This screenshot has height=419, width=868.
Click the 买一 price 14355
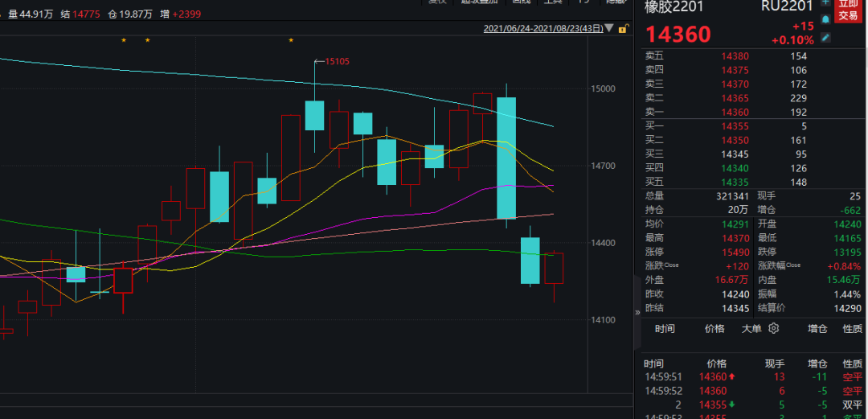[735, 126]
